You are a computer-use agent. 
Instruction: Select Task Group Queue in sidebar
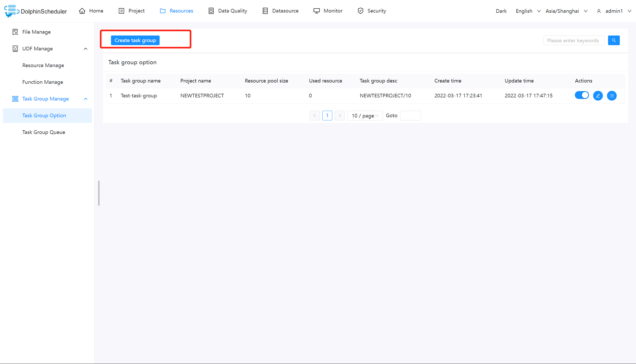coord(44,132)
